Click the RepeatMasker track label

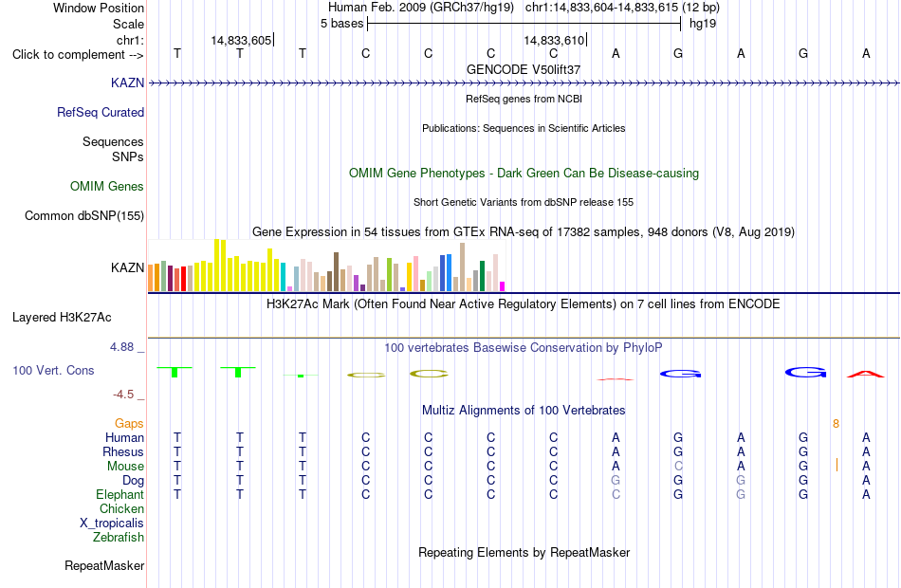coord(104,565)
